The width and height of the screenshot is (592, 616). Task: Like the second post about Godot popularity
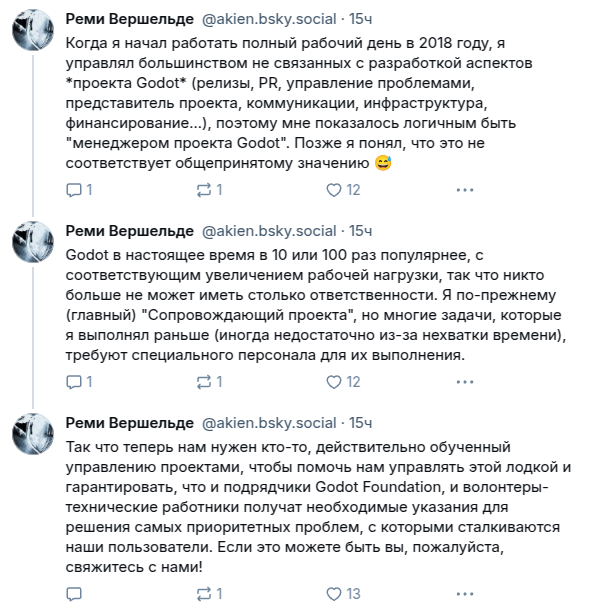click(343, 382)
